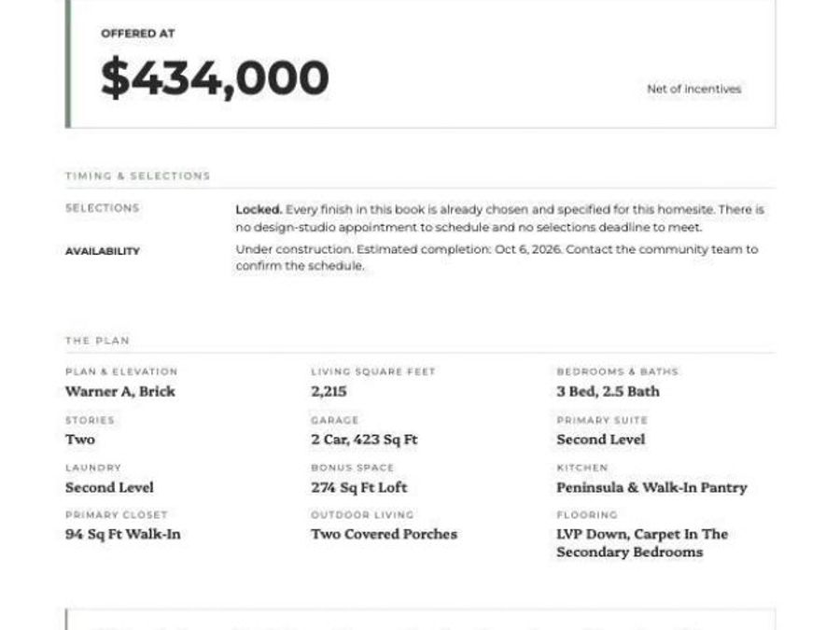Viewport: 840px width, 630px height.
Task: Click the Selections row label
Action: point(103,208)
